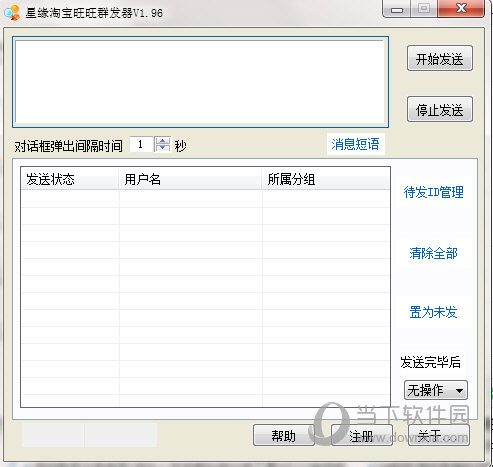Viewport: 493px width, 467px height.
Task: Close the 星缘淘宝旺旺群发器 window
Action: coord(461,9)
